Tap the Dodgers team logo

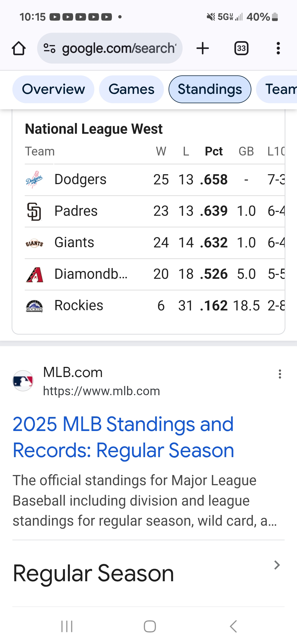click(34, 180)
